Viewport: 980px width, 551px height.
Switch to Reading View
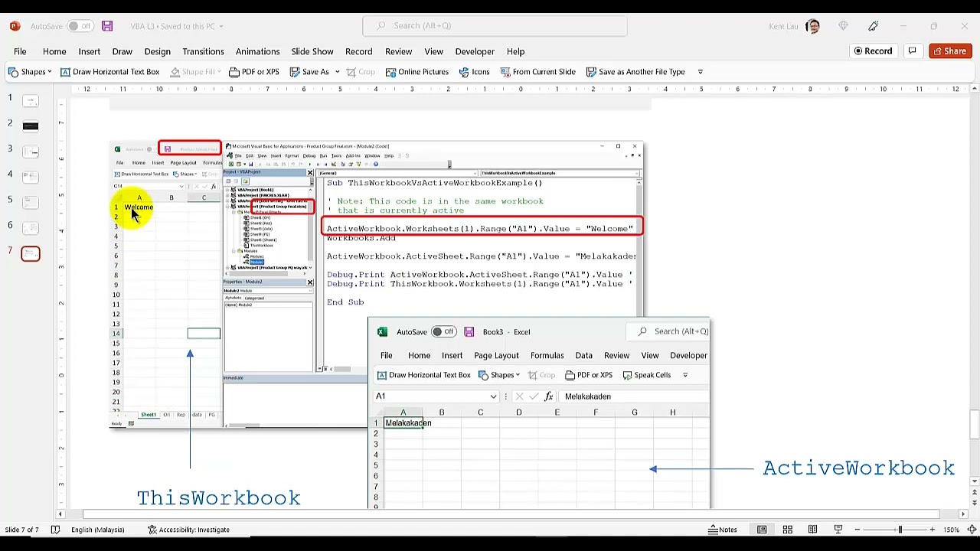(812, 530)
